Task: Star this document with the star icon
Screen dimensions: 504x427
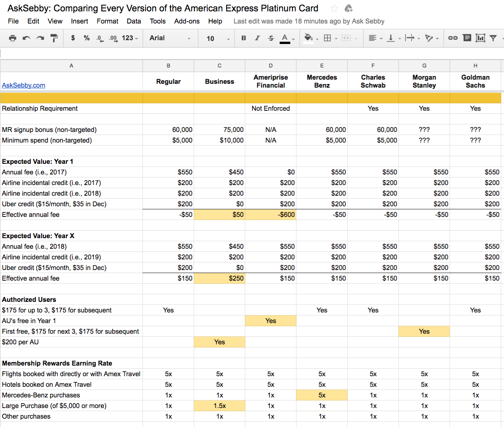Action: [x=334, y=8]
